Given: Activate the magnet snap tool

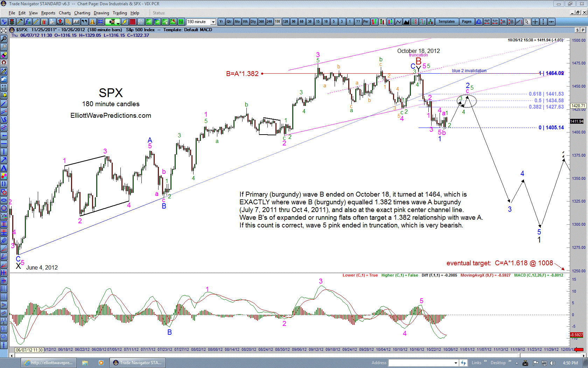Looking at the screenshot, I should (4, 63).
